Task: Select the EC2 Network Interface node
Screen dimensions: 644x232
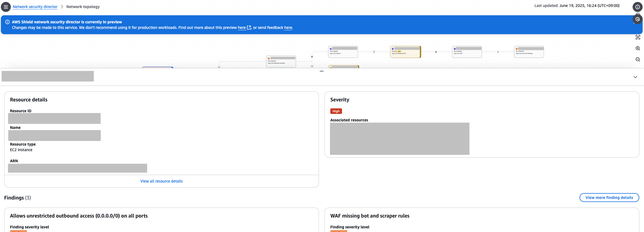Action: pos(281,62)
